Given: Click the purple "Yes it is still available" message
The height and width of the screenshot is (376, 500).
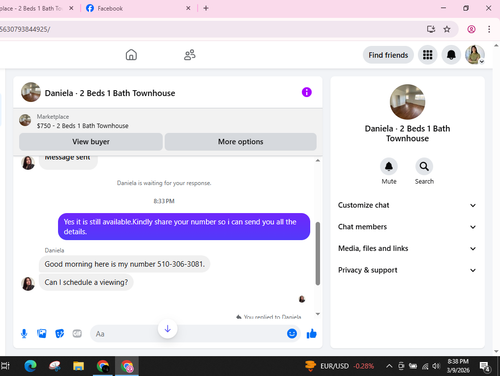Looking at the screenshot, I should pos(184,227).
